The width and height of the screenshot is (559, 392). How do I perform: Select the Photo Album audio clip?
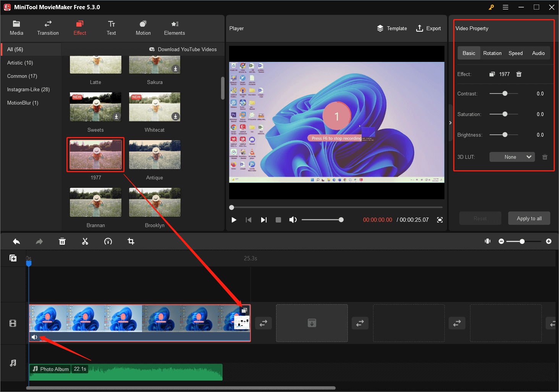[126, 372]
